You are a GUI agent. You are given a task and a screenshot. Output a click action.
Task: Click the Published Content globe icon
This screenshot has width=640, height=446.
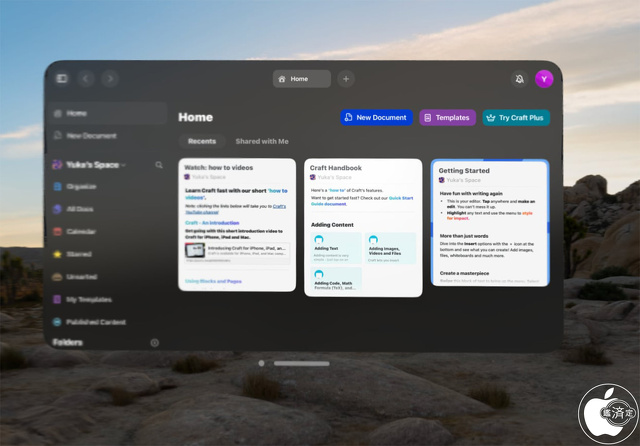pos(58,322)
